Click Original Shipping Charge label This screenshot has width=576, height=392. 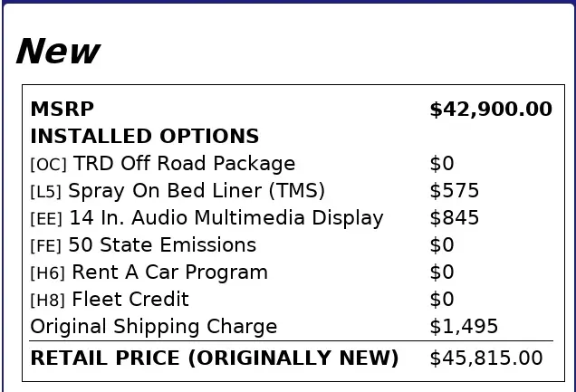[x=154, y=327]
